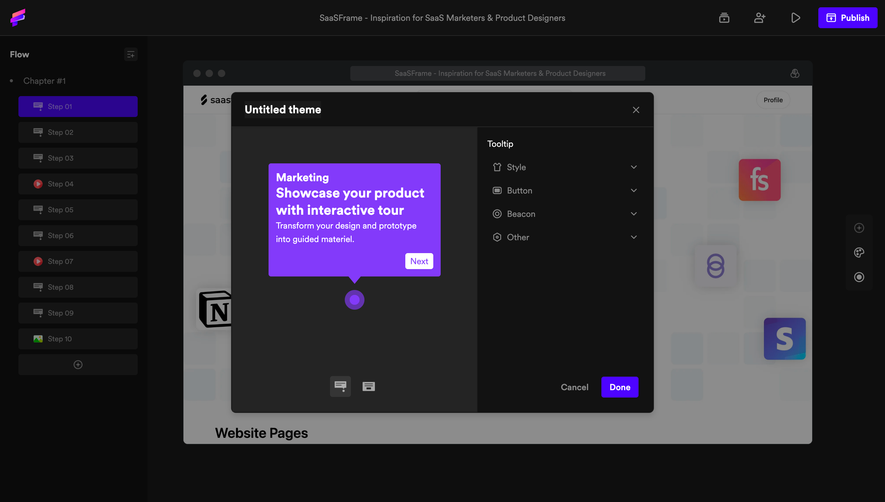Open the toolbox icon in the top bar
Screen dimensions: 885x502
coord(724,18)
